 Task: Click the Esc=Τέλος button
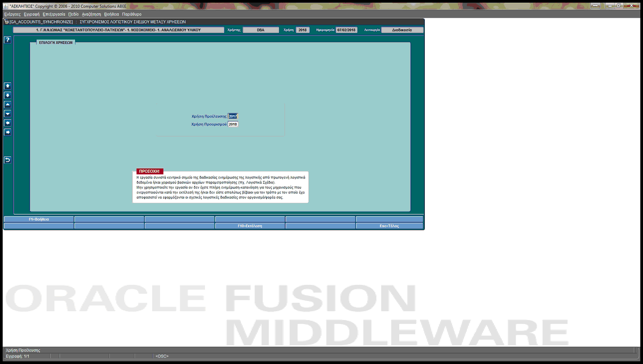[389, 226]
